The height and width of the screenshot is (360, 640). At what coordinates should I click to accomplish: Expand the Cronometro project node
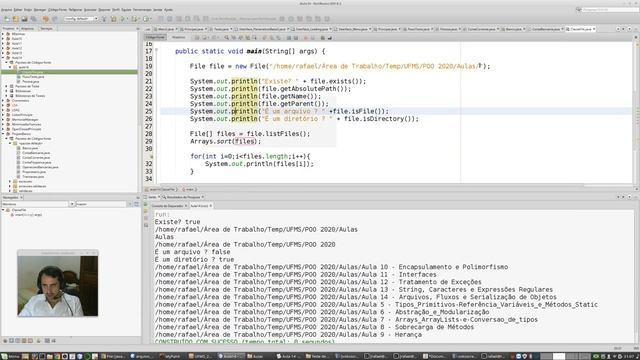click(x=3, y=100)
